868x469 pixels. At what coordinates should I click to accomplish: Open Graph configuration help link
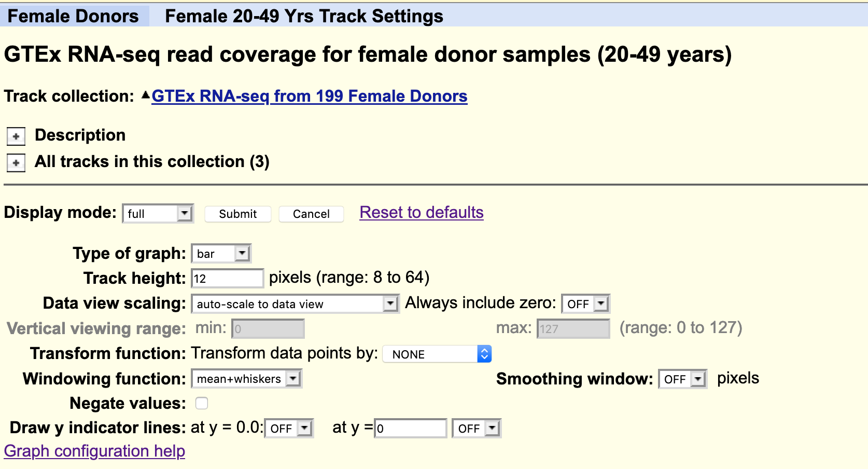tap(94, 451)
